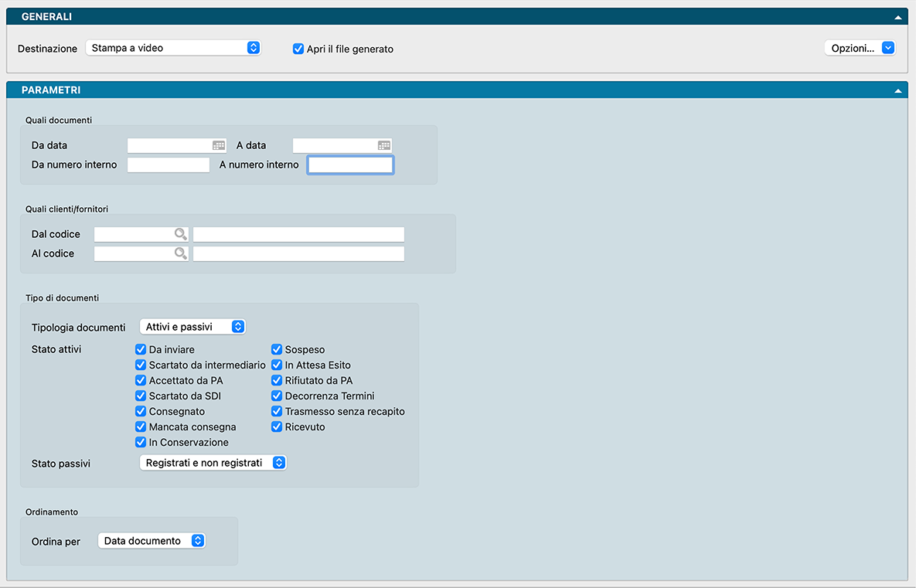Image resolution: width=916 pixels, height=588 pixels.
Task: Toggle the Sospeso checkbox
Action: tap(277, 349)
